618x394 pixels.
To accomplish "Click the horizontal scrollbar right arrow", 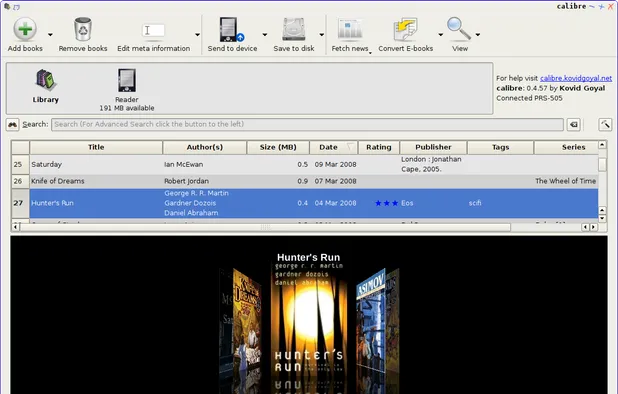I will [x=593, y=227].
